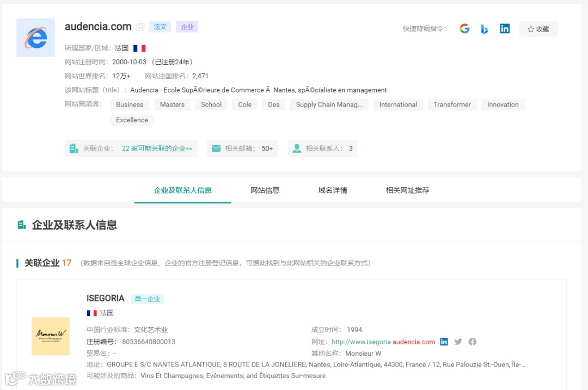Click the Vins Et Champagnes products text

pyautogui.click(x=233, y=376)
